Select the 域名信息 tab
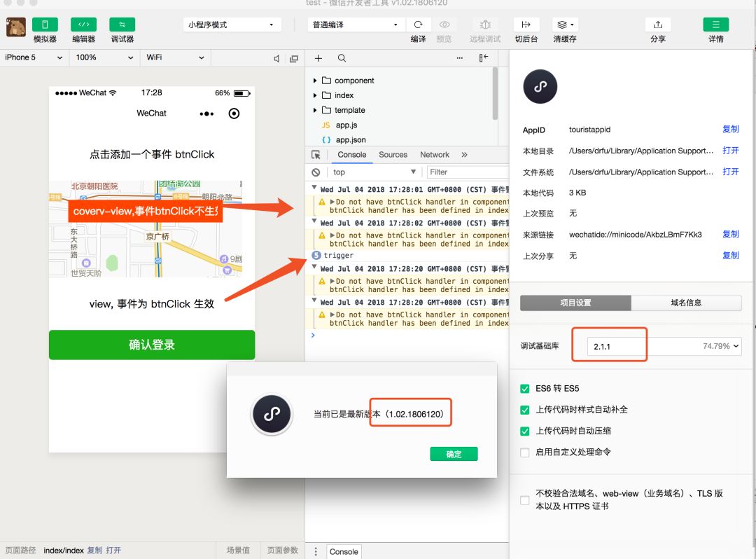Screen dimensions: 756x559 686,303
